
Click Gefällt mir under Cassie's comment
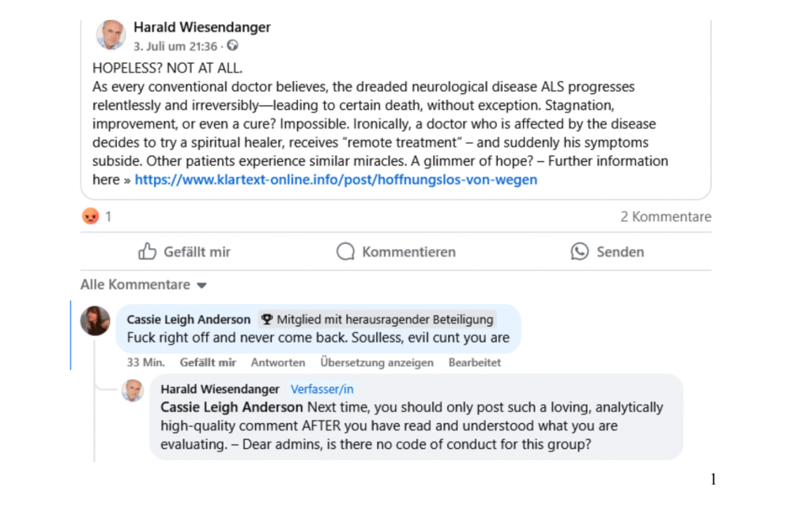point(208,362)
